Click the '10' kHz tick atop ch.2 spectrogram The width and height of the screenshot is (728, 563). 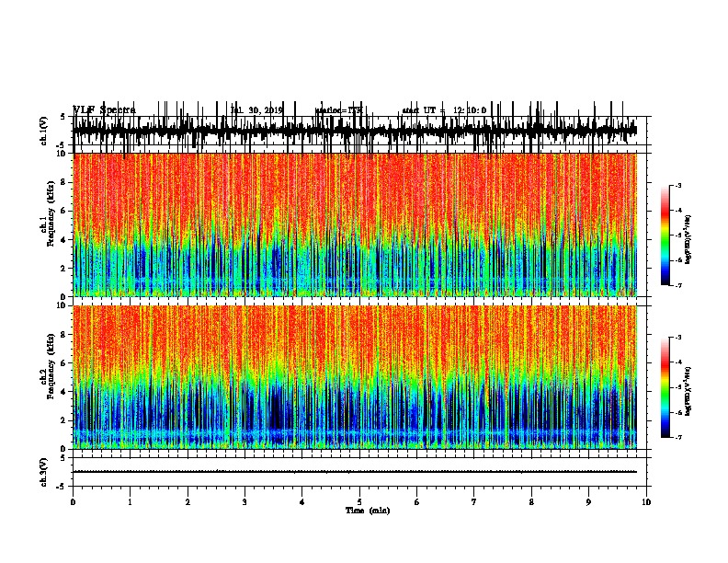pos(62,305)
